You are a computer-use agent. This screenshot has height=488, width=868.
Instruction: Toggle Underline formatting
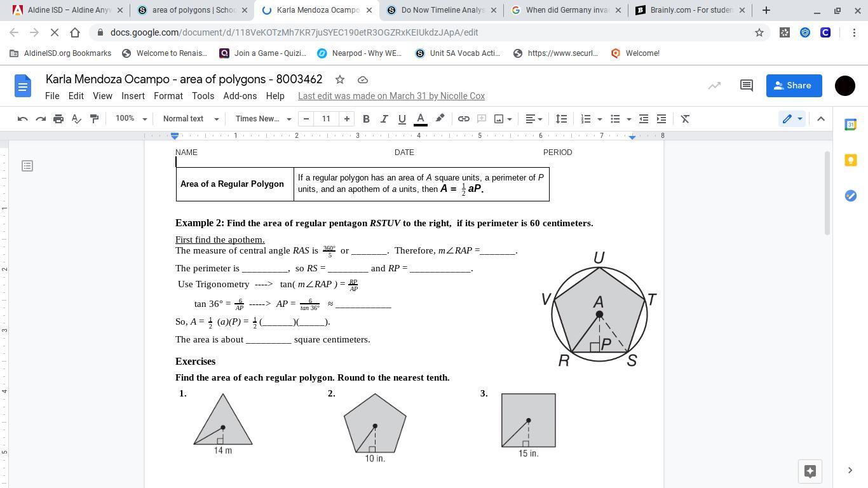pyautogui.click(x=402, y=119)
